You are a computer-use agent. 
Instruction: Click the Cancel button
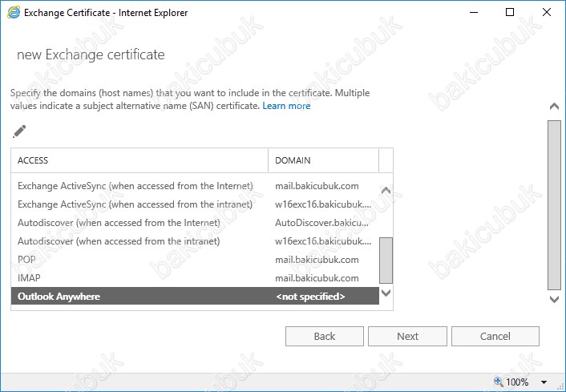[495, 337]
